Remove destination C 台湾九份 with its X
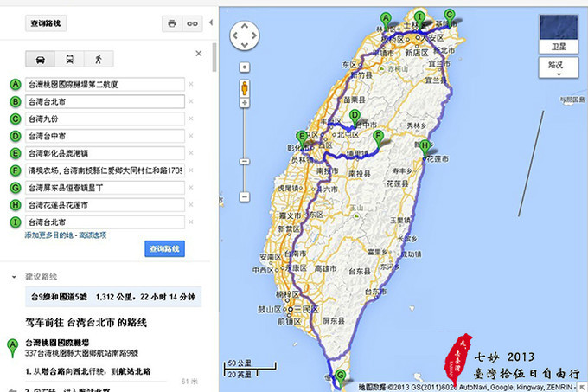Screen dimensions: 588x392 (x=191, y=119)
